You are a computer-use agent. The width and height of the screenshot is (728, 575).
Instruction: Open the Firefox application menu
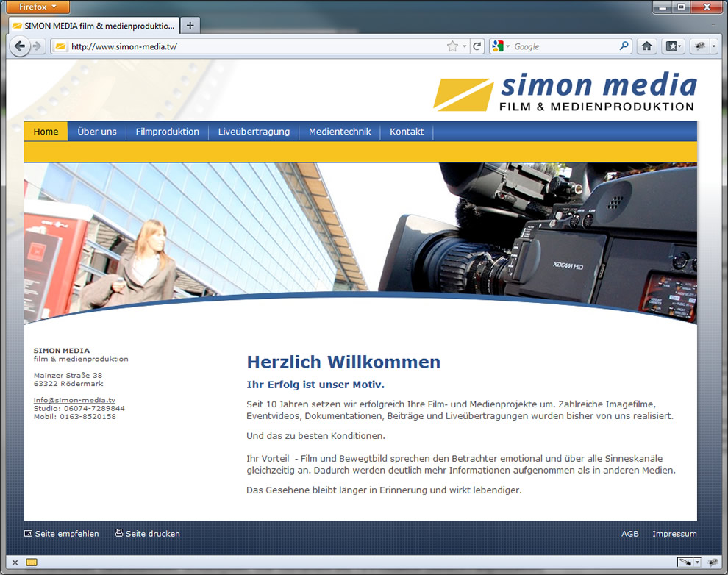coord(38,7)
